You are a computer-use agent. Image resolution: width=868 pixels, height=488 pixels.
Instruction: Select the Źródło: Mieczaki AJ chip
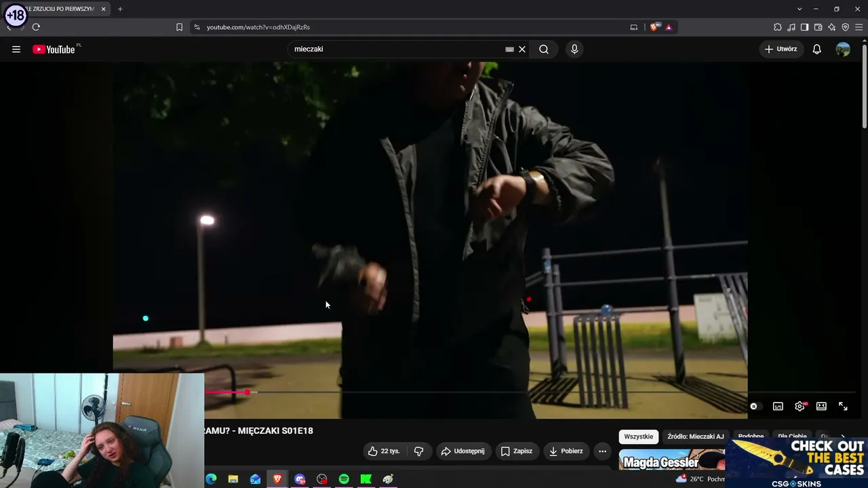(x=696, y=436)
